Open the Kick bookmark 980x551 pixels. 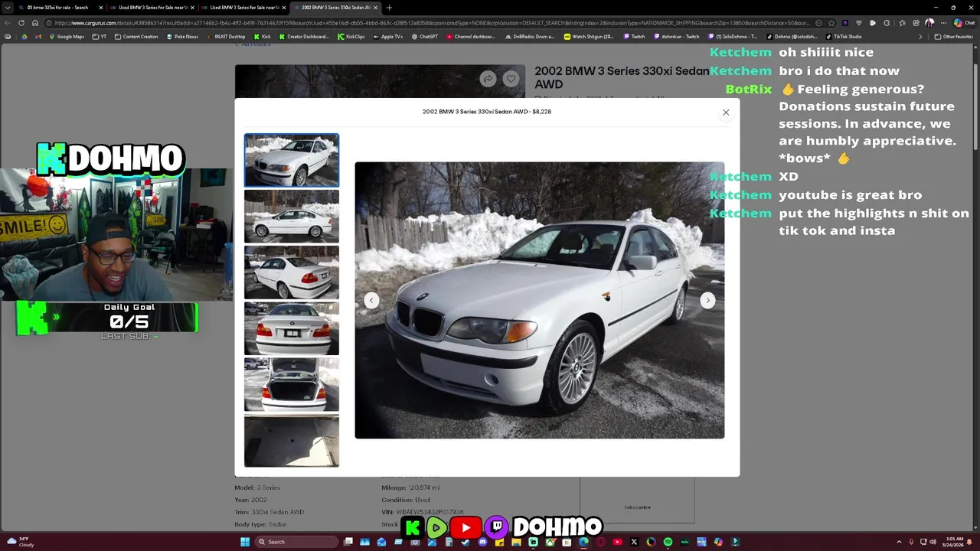point(262,37)
